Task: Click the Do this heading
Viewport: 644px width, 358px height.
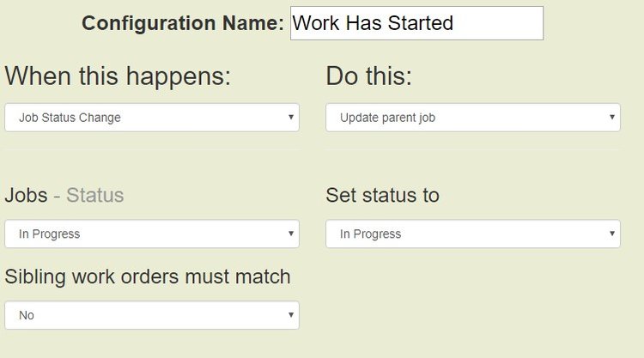Action: (368, 76)
